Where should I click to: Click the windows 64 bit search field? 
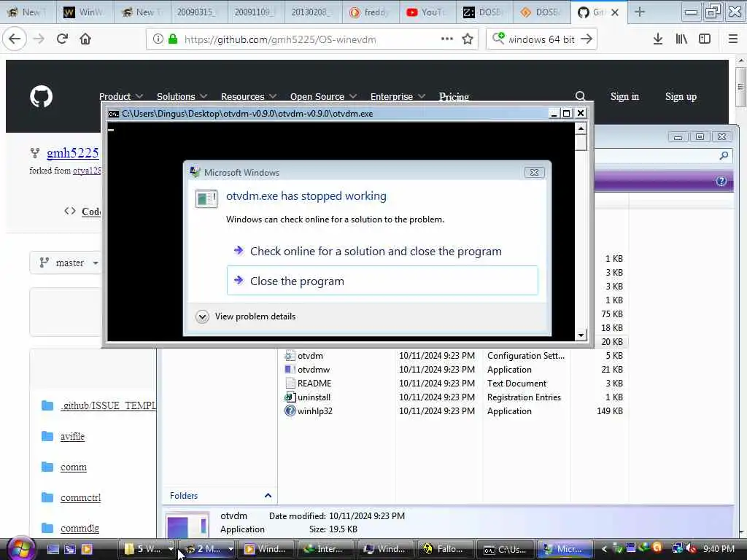pyautogui.click(x=542, y=39)
